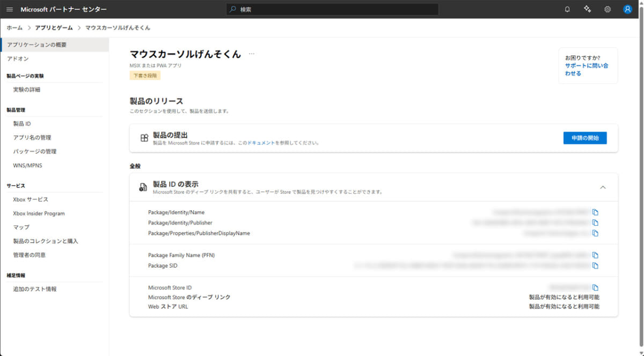
Task: Copy the PublisherDisplayName value
Action: (595, 233)
